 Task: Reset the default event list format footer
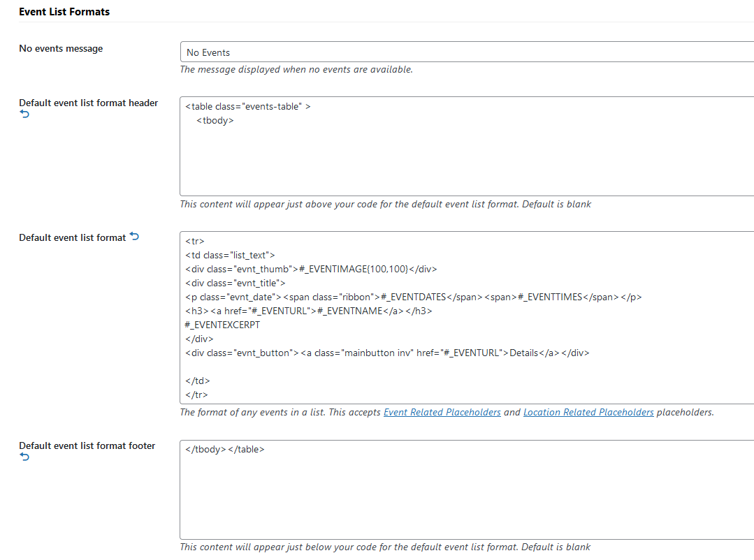pos(24,457)
